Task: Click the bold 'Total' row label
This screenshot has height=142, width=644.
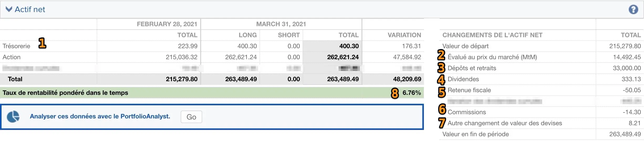Action: (x=15, y=79)
